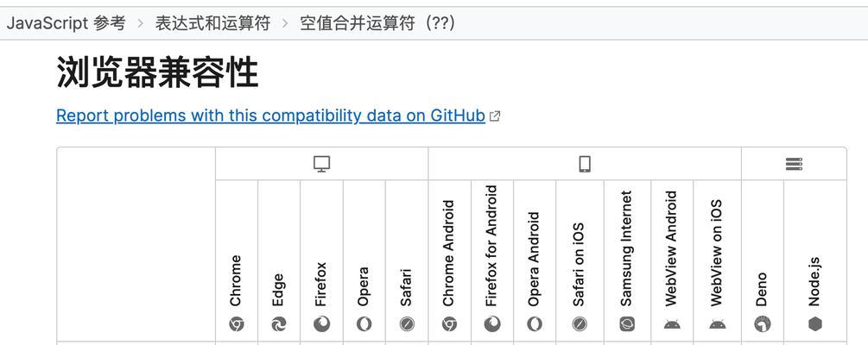Open the Report problems on GitHub link

[x=270, y=116]
